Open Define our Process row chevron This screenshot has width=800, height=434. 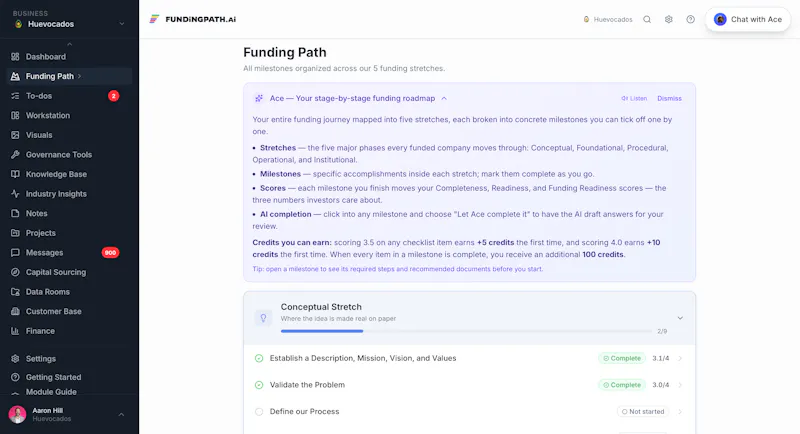pyautogui.click(x=680, y=412)
